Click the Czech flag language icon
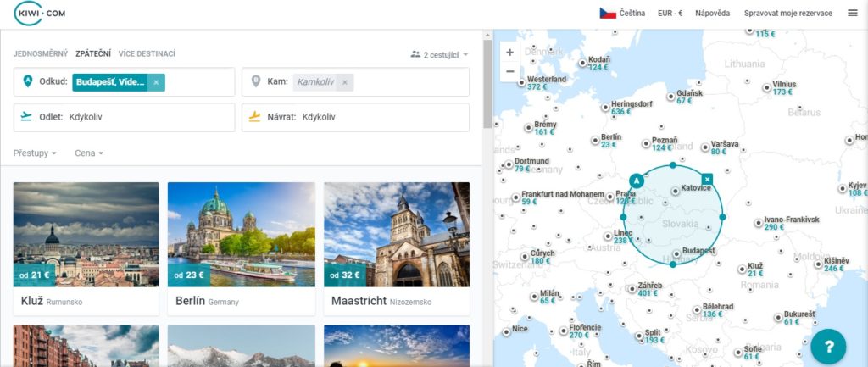Screen dimensions: 868x367 point(608,14)
